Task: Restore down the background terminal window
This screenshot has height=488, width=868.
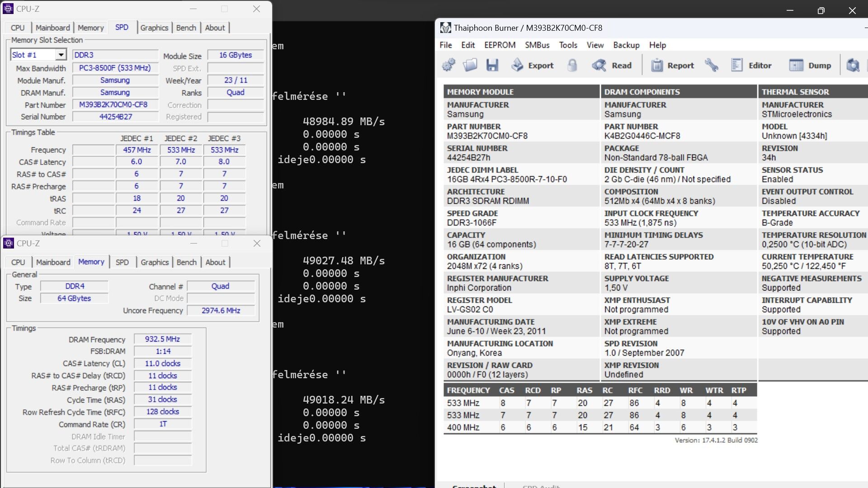Action: 821,10
